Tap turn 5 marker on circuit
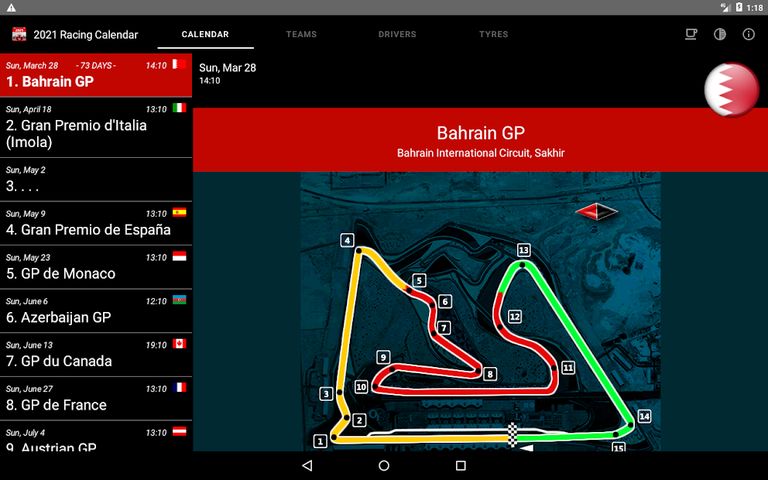768x480 pixels. (419, 280)
